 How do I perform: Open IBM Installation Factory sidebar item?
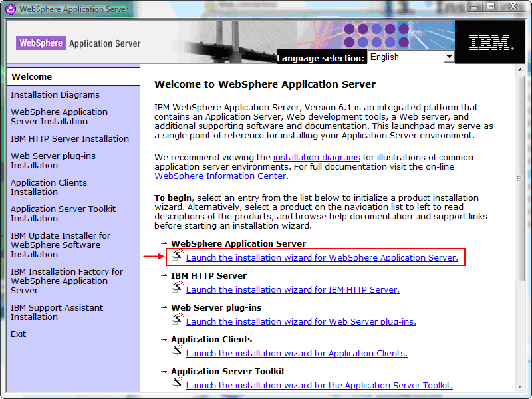(x=66, y=281)
